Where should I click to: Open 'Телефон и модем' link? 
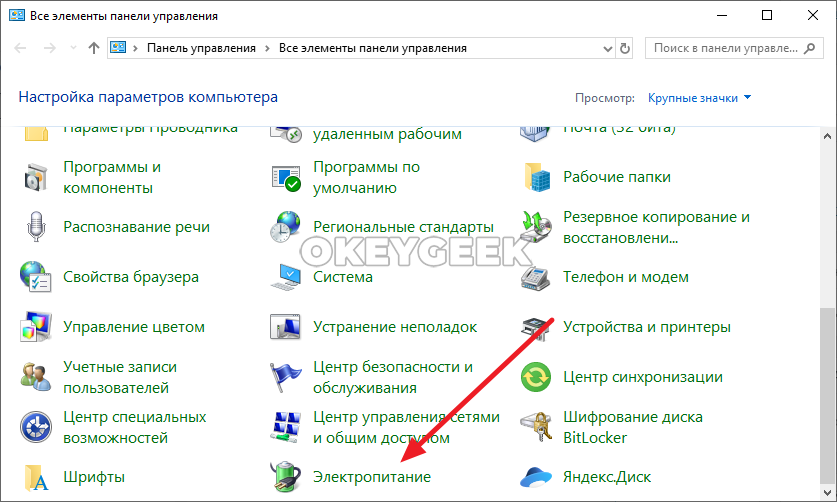(626, 277)
